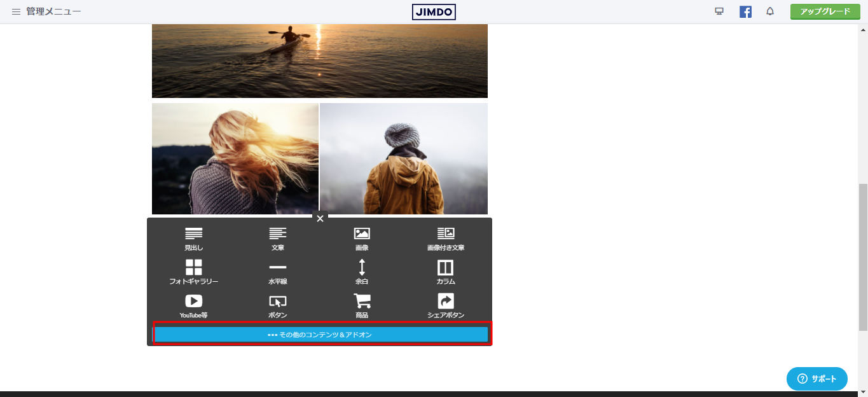Embed a YouTube等 video element
Image resolution: width=868 pixels, height=397 pixels.
(194, 305)
